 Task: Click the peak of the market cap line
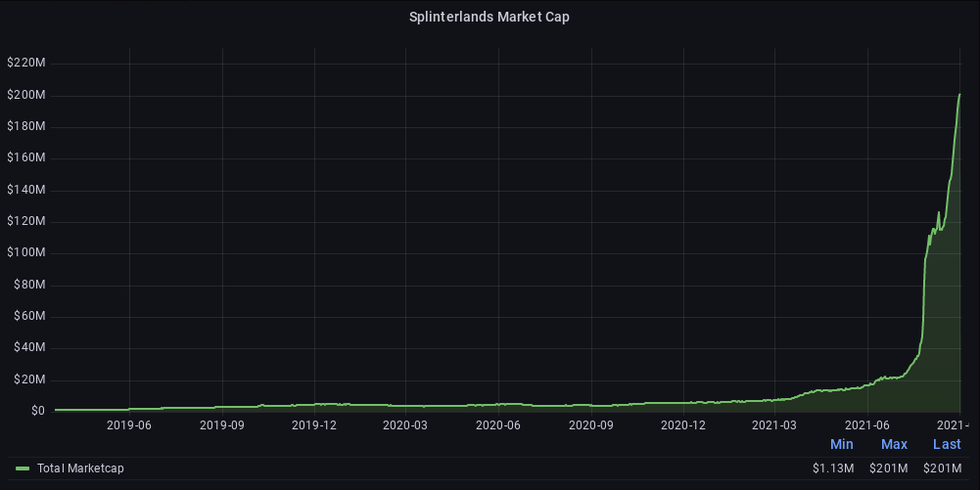[x=959, y=94]
